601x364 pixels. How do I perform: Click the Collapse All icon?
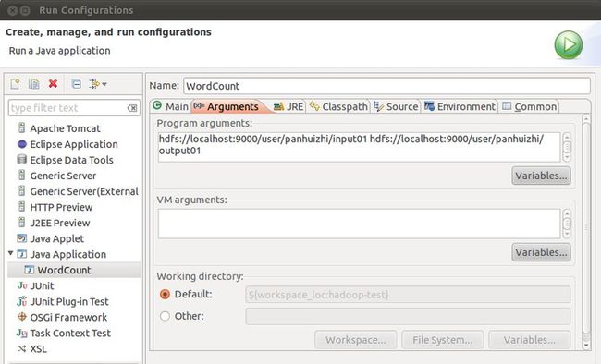click(76, 84)
